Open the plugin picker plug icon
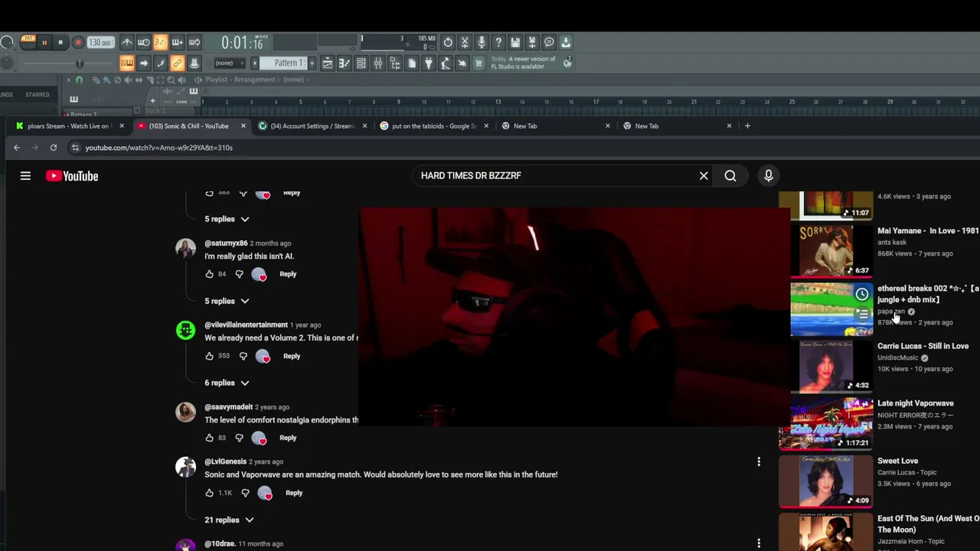Image resolution: width=980 pixels, height=551 pixels. pos(429,63)
